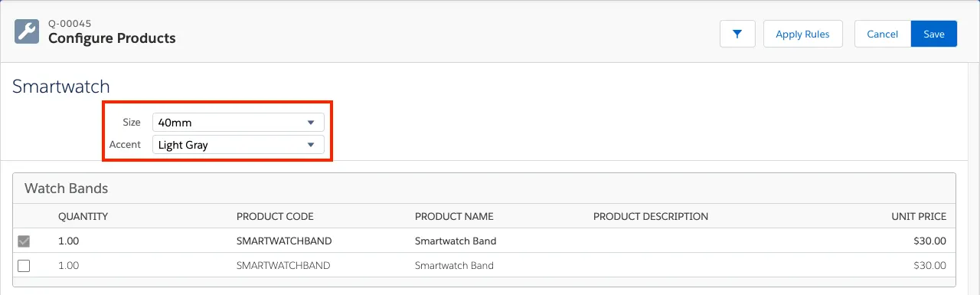Open the filter funnel button
The width and height of the screenshot is (980, 295).
737,34
